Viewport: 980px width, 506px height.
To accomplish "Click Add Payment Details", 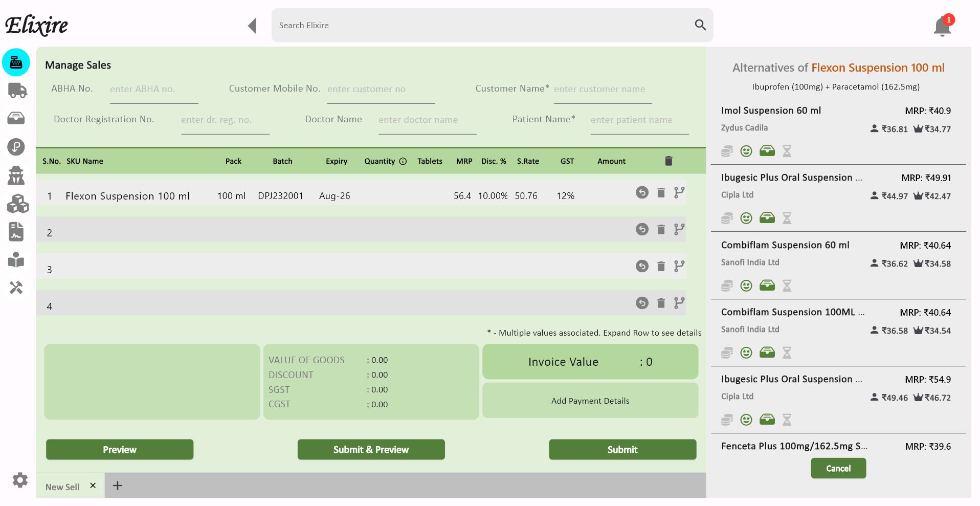I will click(590, 401).
